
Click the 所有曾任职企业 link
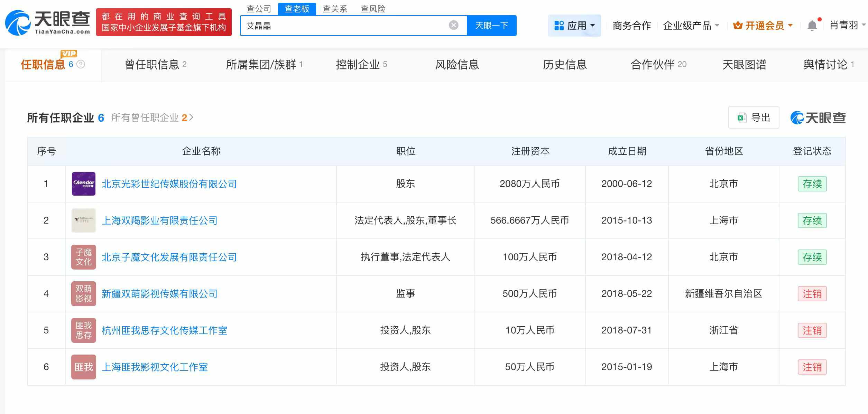(149, 117)
